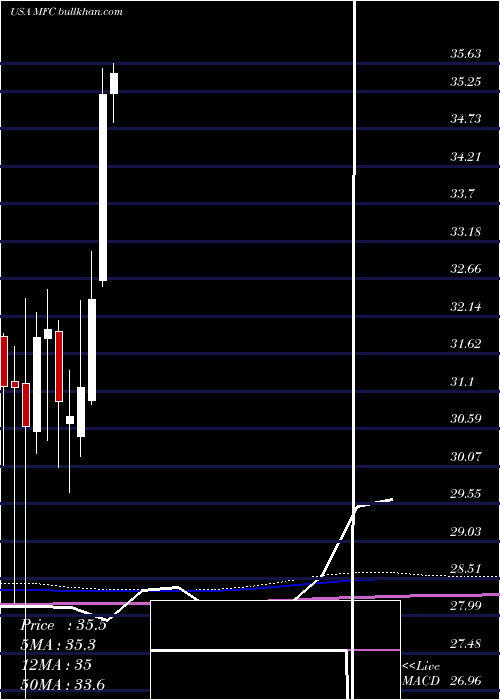Image resolution: width=500 pixels, height=700 pixels.
Task: Click the 28.51 price axis label
Action: (466, 569)
